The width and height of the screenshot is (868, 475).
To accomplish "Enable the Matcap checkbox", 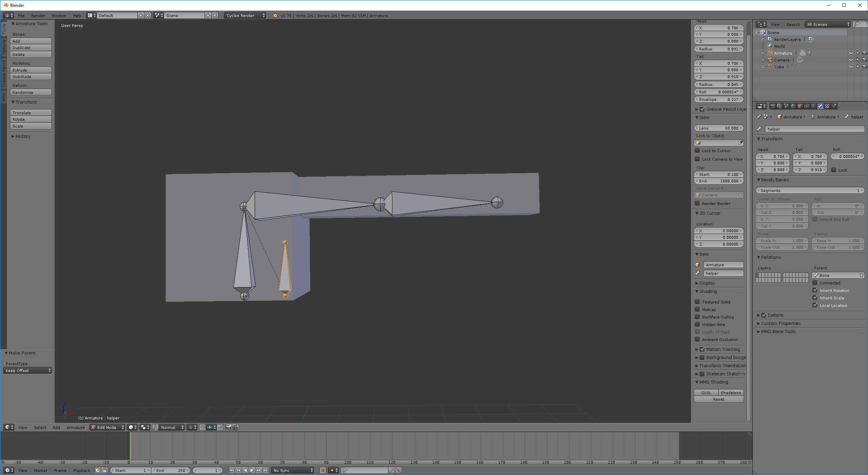I will tap(698, 309).
